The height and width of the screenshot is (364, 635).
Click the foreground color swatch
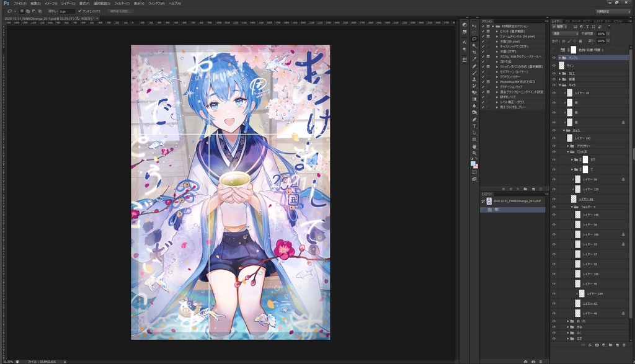pos(473,164)
